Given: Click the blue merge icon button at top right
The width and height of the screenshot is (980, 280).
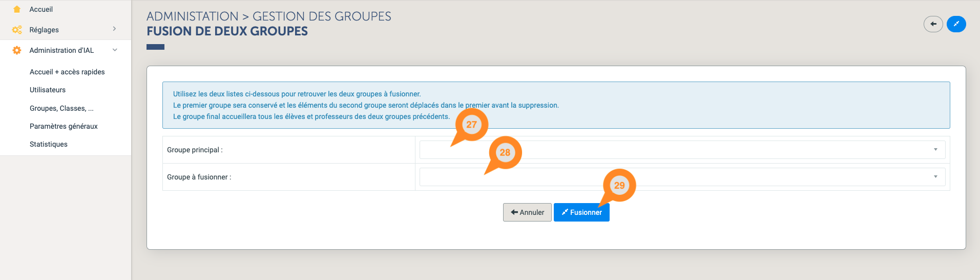Looking at the screenshot, I should 956,24.
